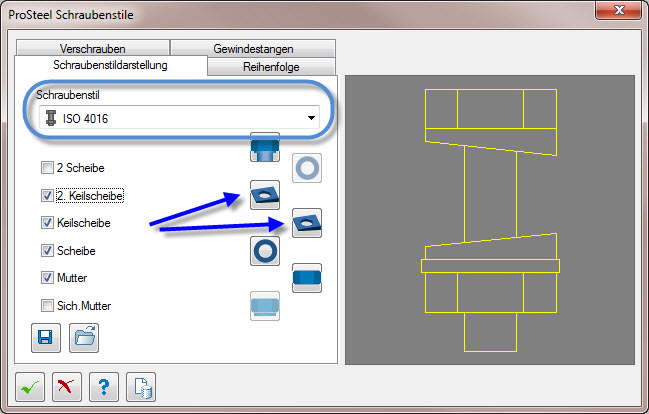Viewport: 649px width, 414px height.
Task: Open the Schraubenstil ISO 4016 dropdown
Action: pos(179,118)
